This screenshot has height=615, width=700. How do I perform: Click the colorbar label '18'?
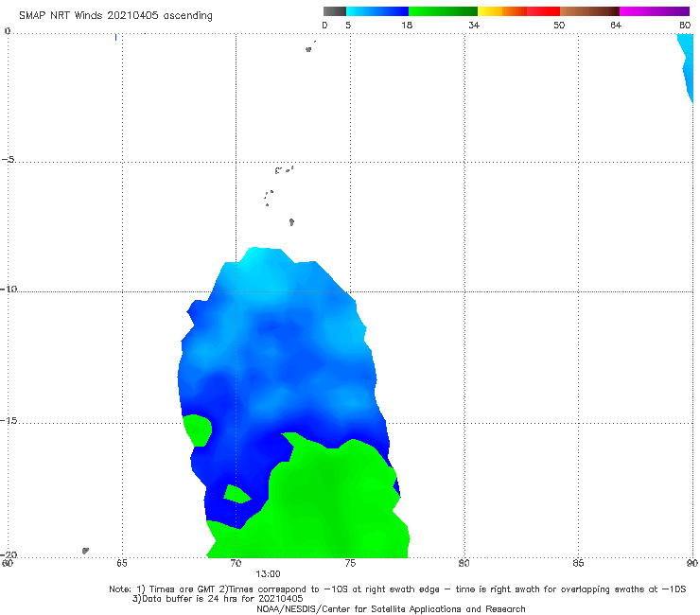(407, 25)
